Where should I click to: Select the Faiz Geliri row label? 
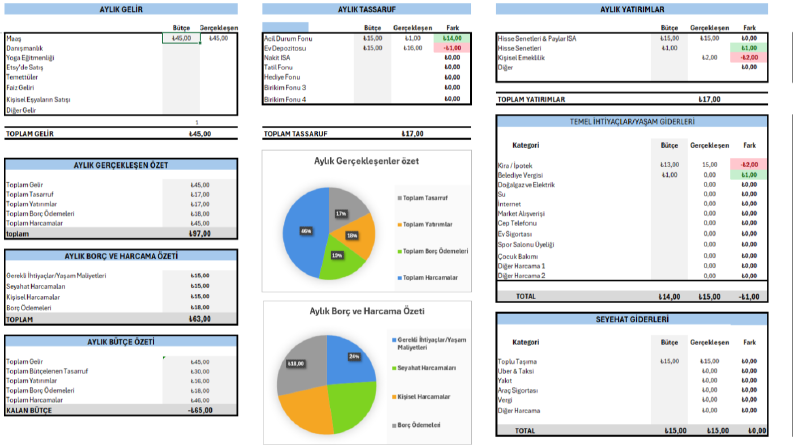tap(20, 88)
